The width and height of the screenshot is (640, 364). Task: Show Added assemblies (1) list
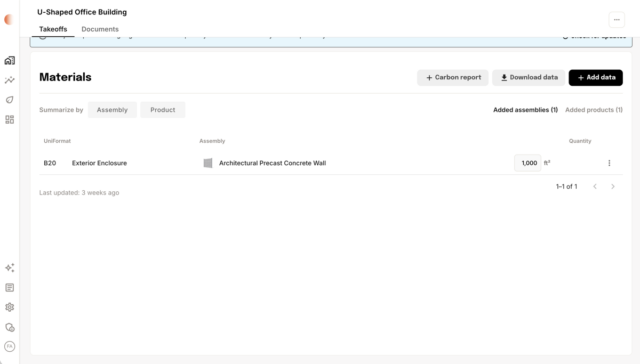click(x=525, y=110)
